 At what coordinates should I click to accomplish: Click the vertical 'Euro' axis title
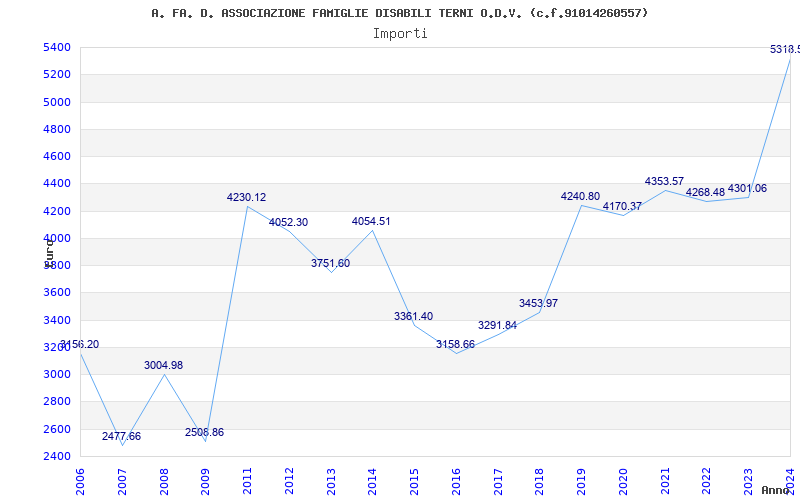[49, 253]
